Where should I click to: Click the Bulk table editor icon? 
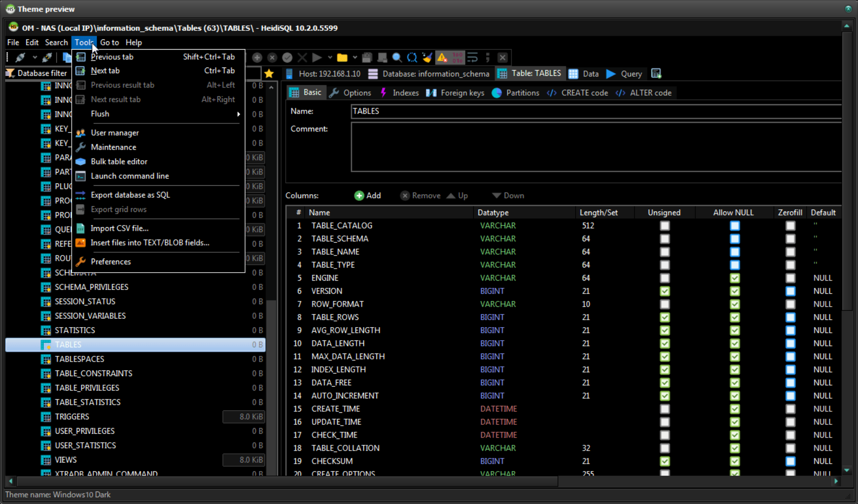point(81,162)
